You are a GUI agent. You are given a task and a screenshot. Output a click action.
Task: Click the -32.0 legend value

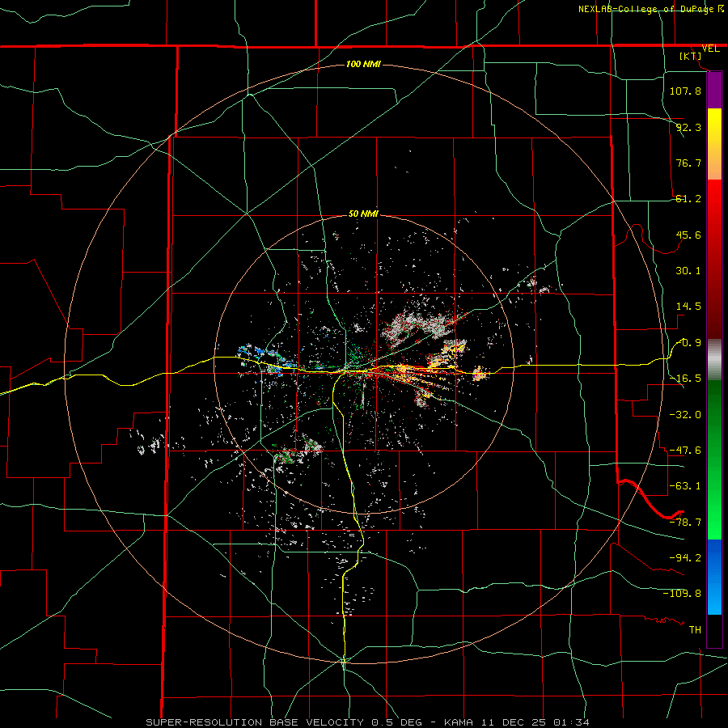pos(685,415)
